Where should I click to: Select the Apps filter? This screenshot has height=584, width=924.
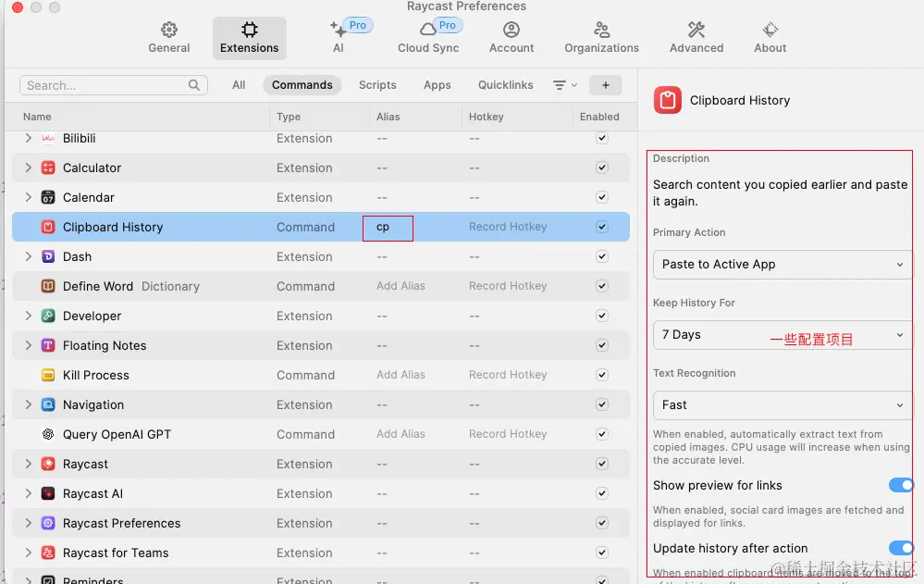point(437,85)
